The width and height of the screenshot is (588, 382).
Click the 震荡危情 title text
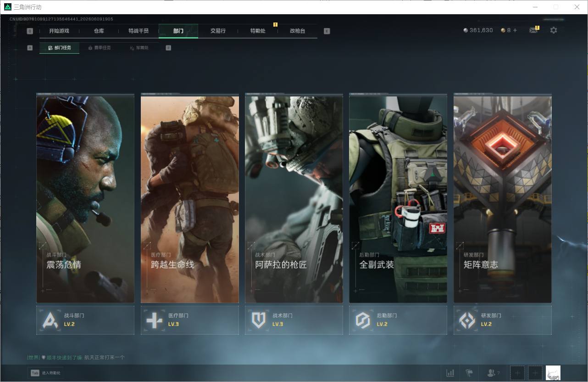pyautogui.click(x=64, y=264)
